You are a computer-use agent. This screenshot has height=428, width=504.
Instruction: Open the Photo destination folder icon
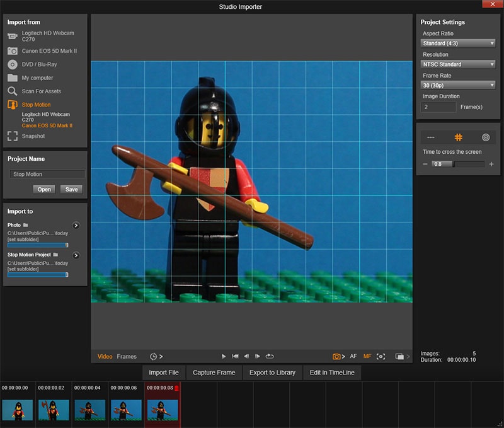tap(26, 225)
